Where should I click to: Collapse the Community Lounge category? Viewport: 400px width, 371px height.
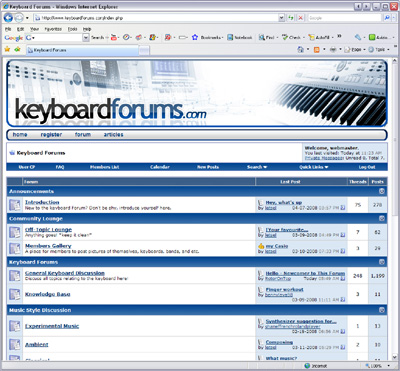point(382,219)
